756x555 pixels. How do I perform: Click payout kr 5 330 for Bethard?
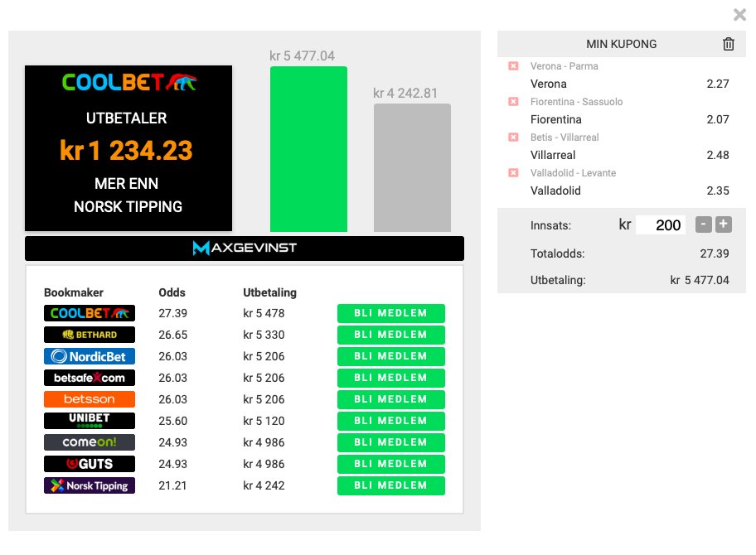(x=264, y=335)
